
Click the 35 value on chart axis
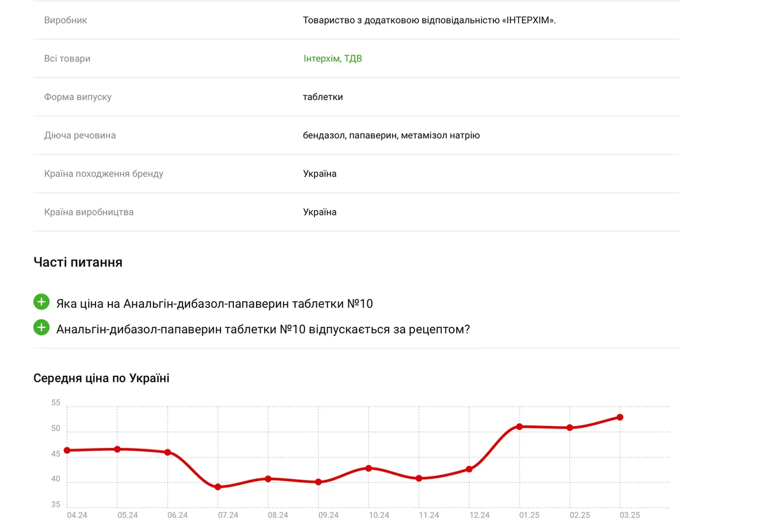56,505
